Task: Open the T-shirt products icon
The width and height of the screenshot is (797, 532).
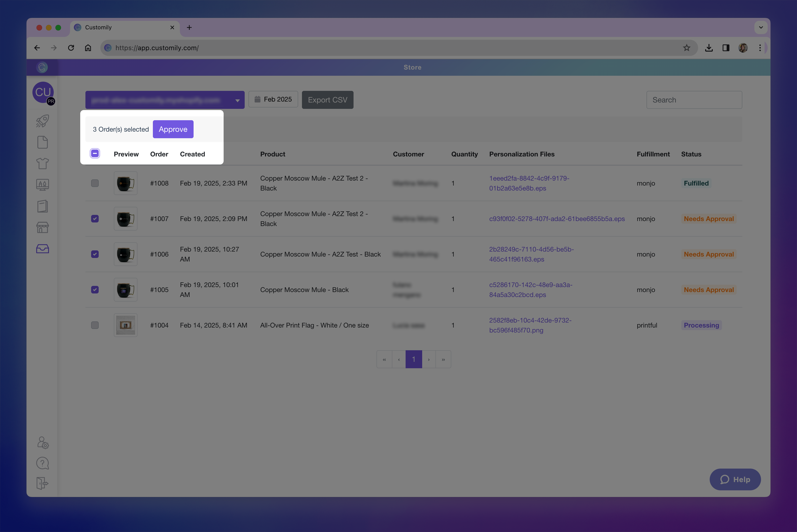Action: point(42,164)
